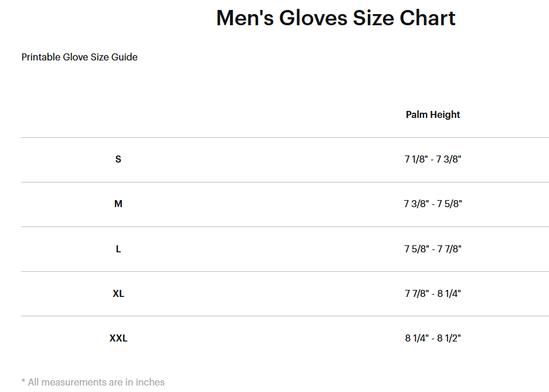Click the L size row label

click(118, 249)
